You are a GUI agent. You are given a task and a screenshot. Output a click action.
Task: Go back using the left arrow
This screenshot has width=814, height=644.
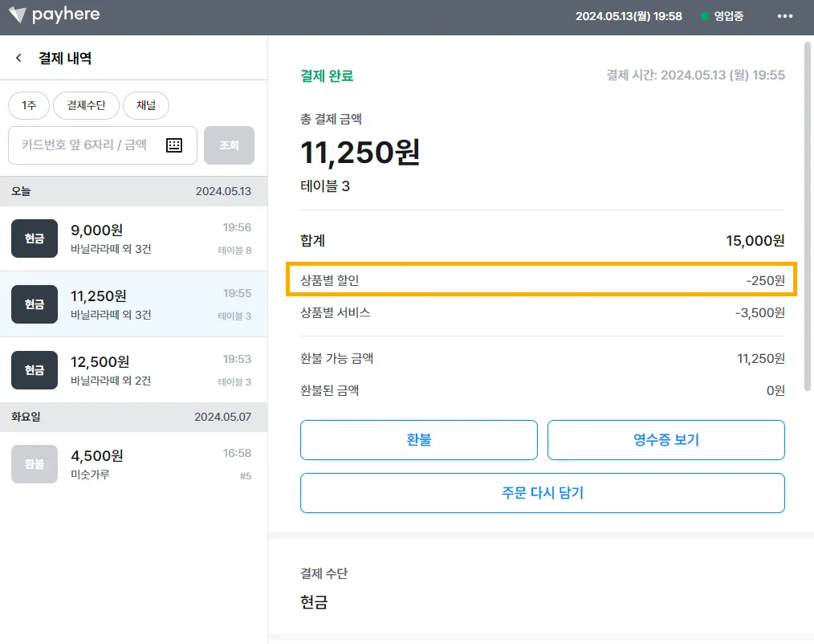[19, 59]
